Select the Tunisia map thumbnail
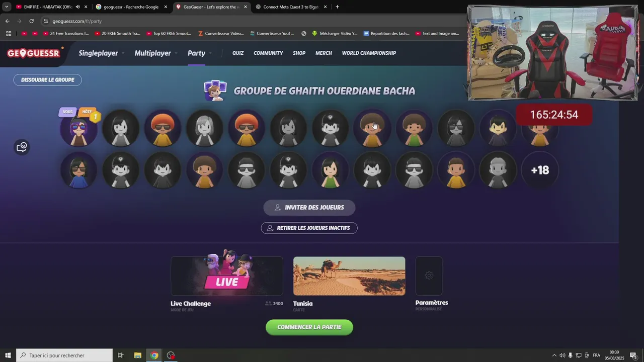Image resolution: width=644 pixels, height=362 pixels. [x=349, y=276]
